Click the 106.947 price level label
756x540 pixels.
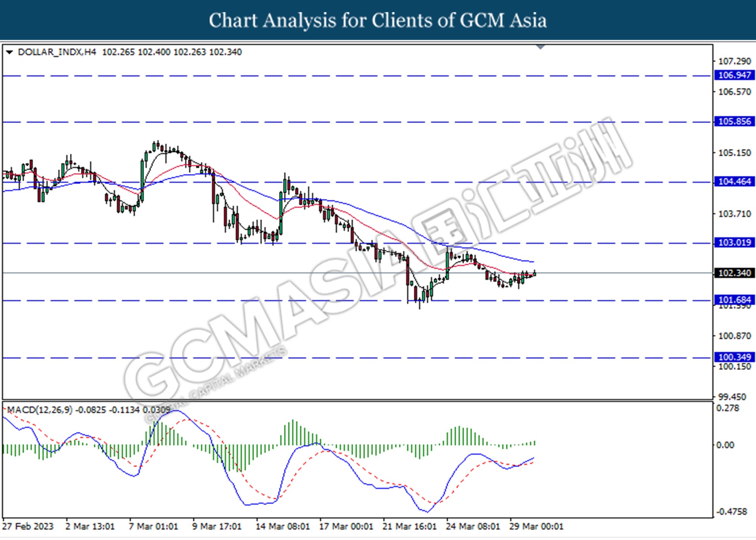point(734,75)
